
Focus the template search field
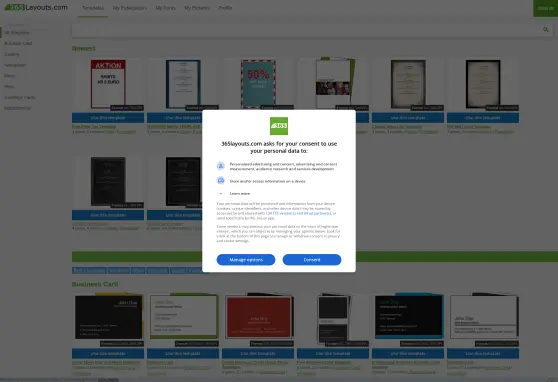[x=306, y=30]
